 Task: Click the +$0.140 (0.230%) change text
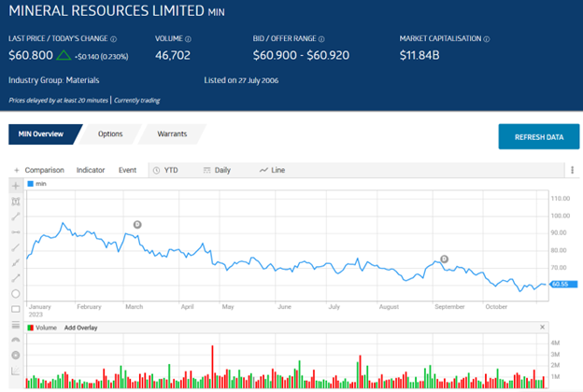click(x=102, y=57)
